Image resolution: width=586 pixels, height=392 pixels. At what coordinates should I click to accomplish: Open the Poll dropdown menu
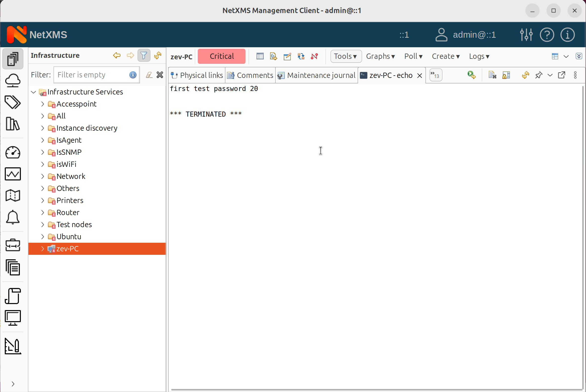[413, 56]
